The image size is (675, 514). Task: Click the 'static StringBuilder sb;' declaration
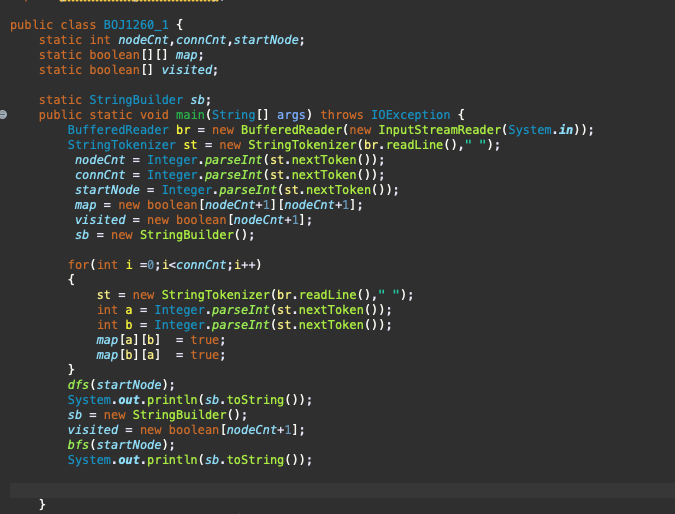coord(125,100)
